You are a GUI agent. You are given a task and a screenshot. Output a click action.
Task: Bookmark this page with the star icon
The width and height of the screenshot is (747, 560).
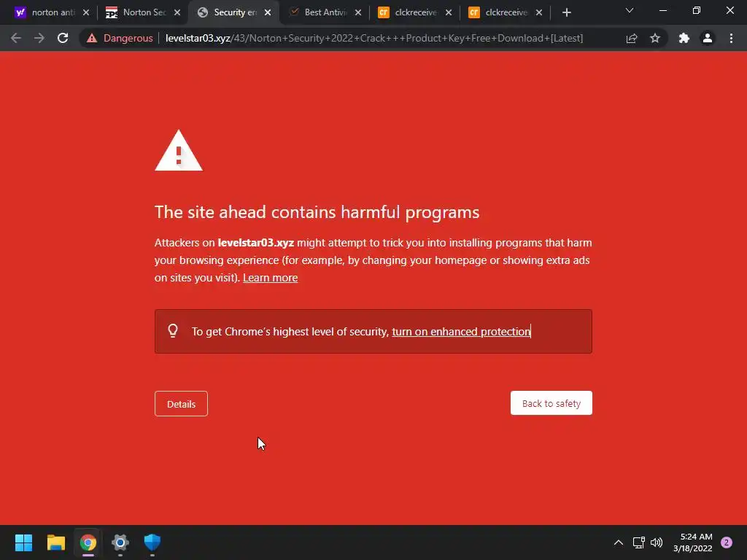pyautogui.click(x=655, y=38)
